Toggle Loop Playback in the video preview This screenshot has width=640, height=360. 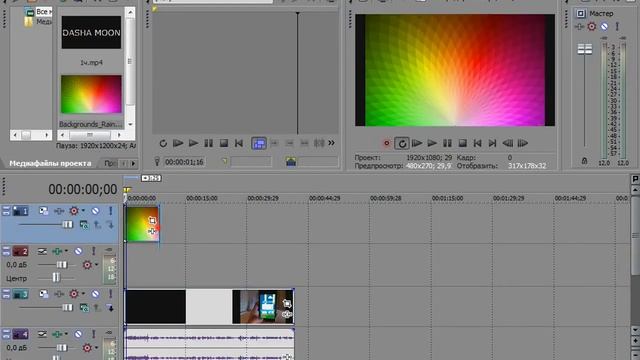tap(402, 143)
